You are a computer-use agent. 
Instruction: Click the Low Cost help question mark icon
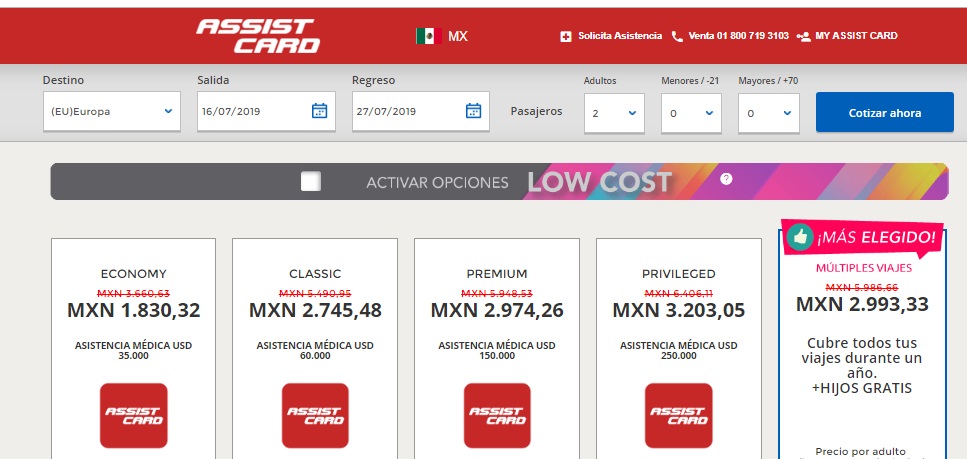pos(726,179)
